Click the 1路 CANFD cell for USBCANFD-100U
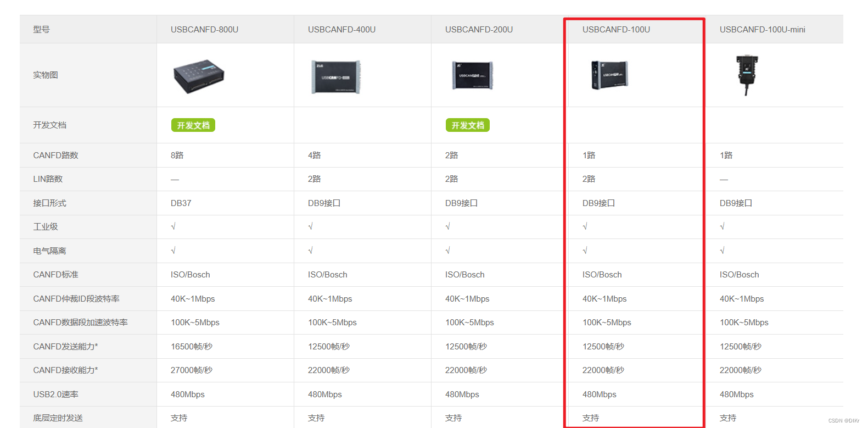This screenshot has height=428, width=868. click(589, 155)
